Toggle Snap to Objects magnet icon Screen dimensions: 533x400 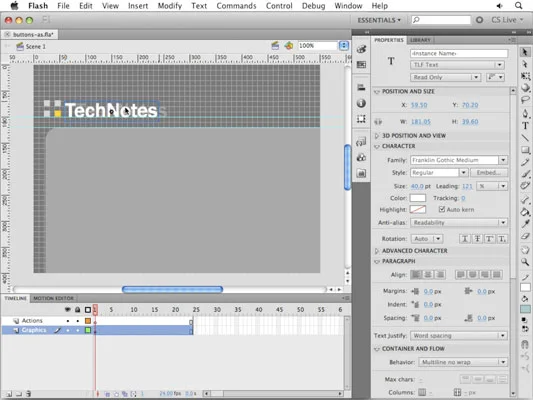pos(525,344)
